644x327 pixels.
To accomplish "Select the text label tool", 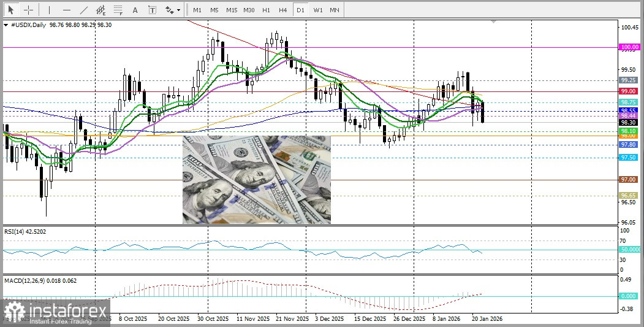I will (x=153, y=10).
